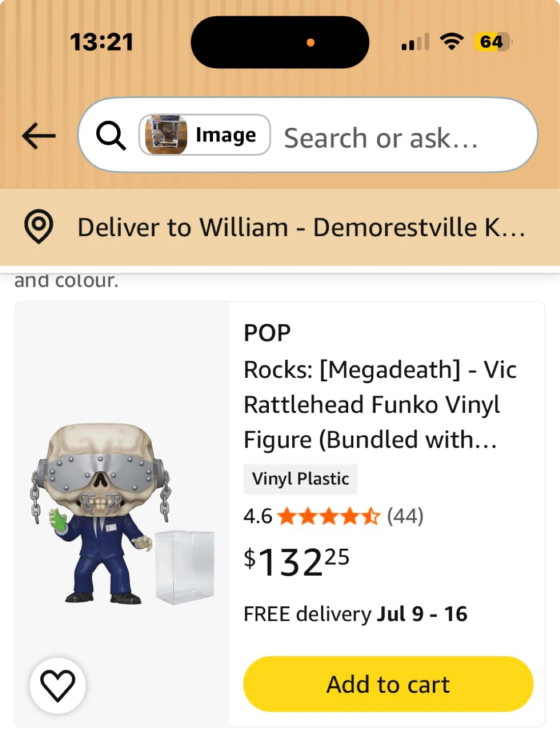Tap the battery indicator showing 64

493,42
